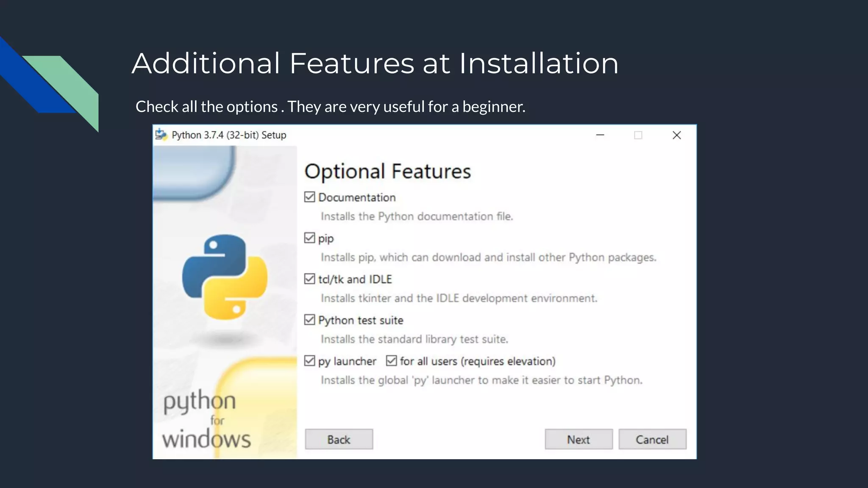Click the tkinter and IDLE description text
The height and width of the screenshot is (488, 868).
[459, 298]
